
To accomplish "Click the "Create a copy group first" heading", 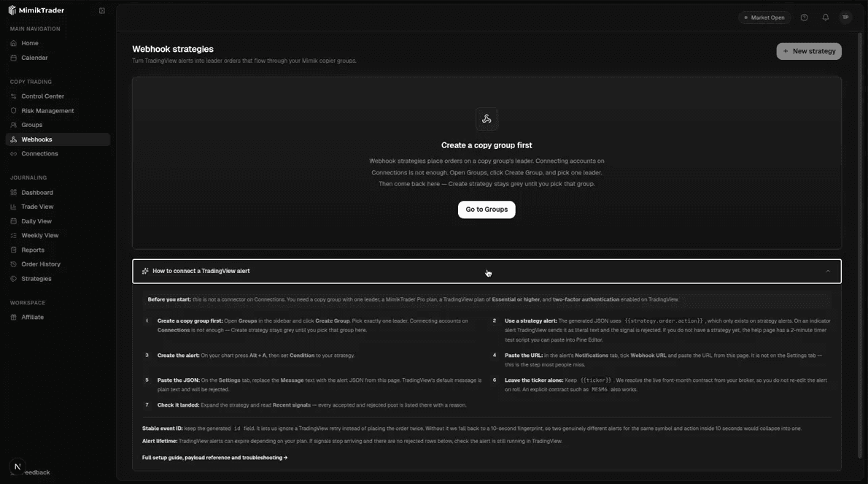I will click(487, 146).
